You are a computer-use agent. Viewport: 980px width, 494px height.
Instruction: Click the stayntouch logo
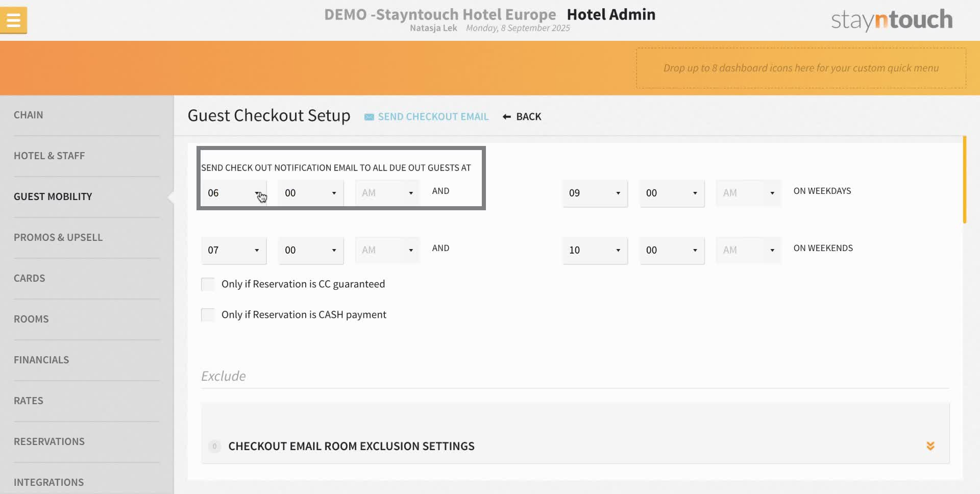[x=891, y=19]
